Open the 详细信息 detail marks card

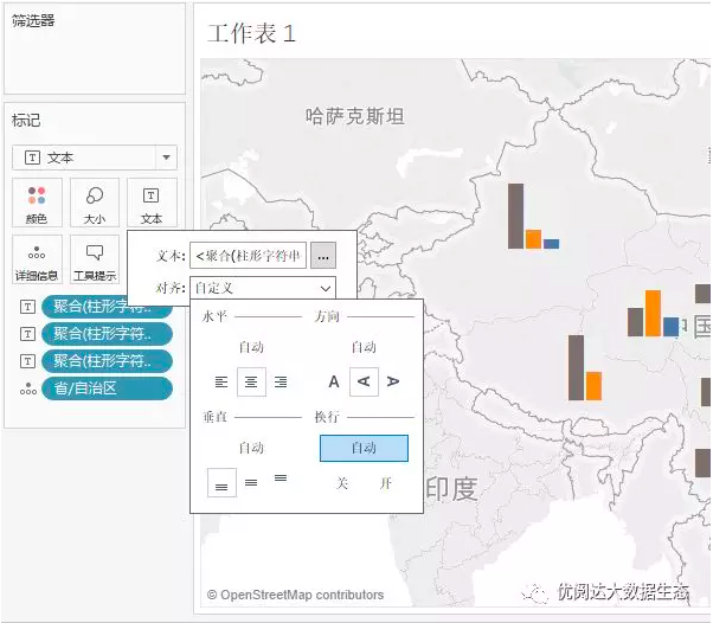(36, 260)
